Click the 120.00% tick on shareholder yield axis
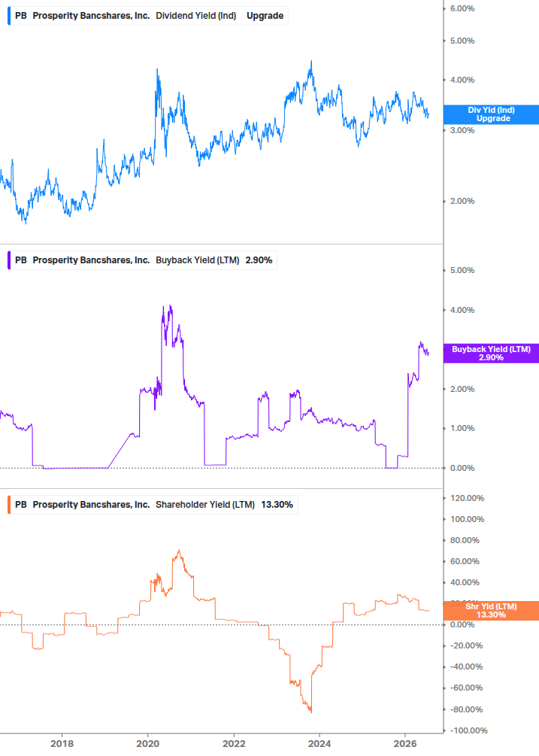This screenshot has height=756, width=539. pos(467,499)
